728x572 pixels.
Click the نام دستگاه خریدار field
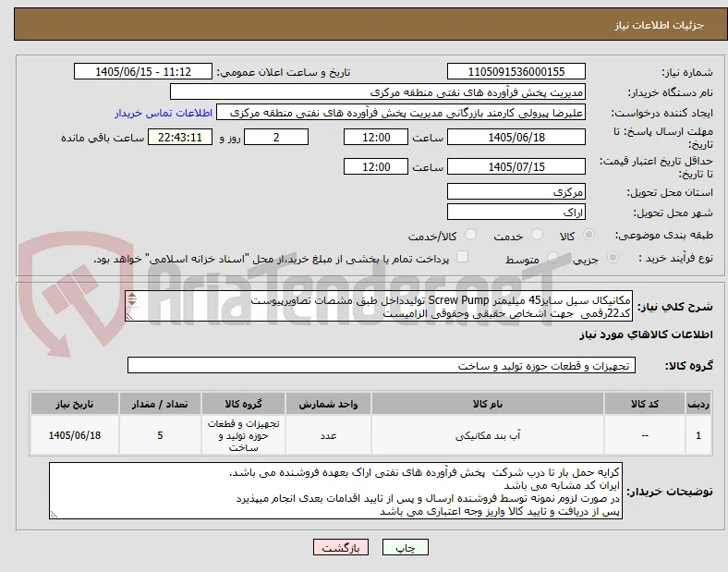378,91
